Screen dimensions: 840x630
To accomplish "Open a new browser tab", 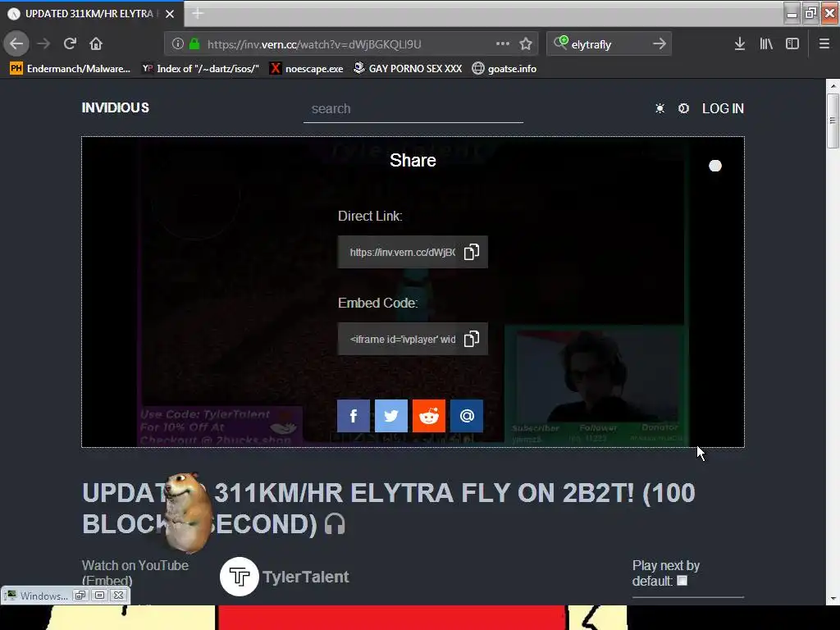I will (x=198, y=13).
